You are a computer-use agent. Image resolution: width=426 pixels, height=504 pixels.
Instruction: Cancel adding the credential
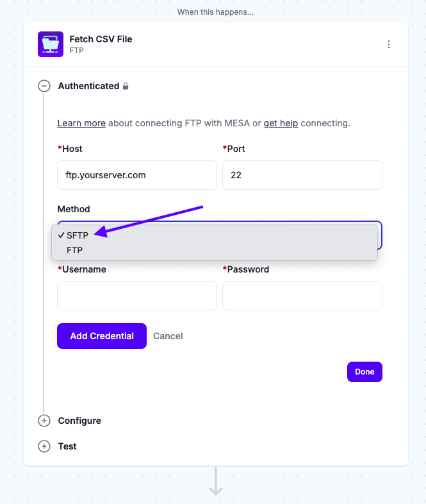pos(168,336)
